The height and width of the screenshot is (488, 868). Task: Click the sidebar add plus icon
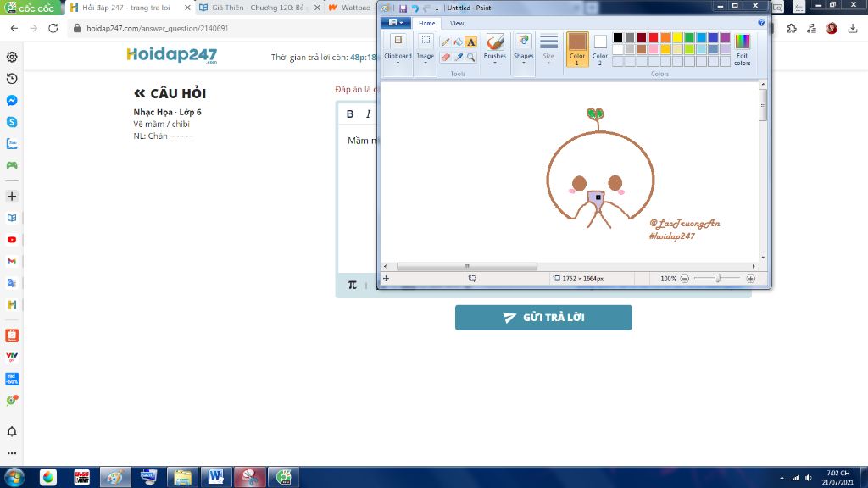click(12, 197)
